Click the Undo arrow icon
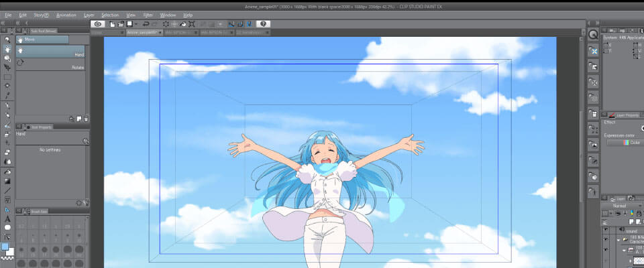This screenshot has width=644, height=268. coord(146,24)
